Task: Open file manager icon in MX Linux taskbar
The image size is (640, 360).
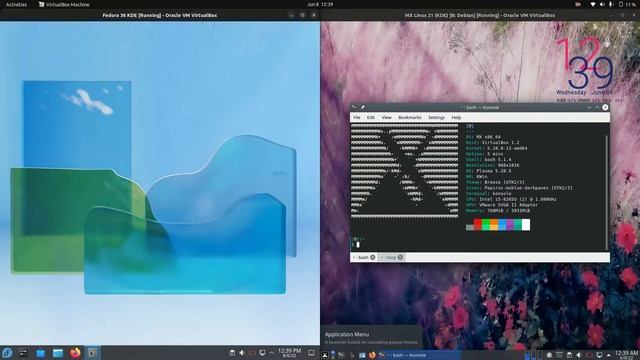Action: coord(362,355)
